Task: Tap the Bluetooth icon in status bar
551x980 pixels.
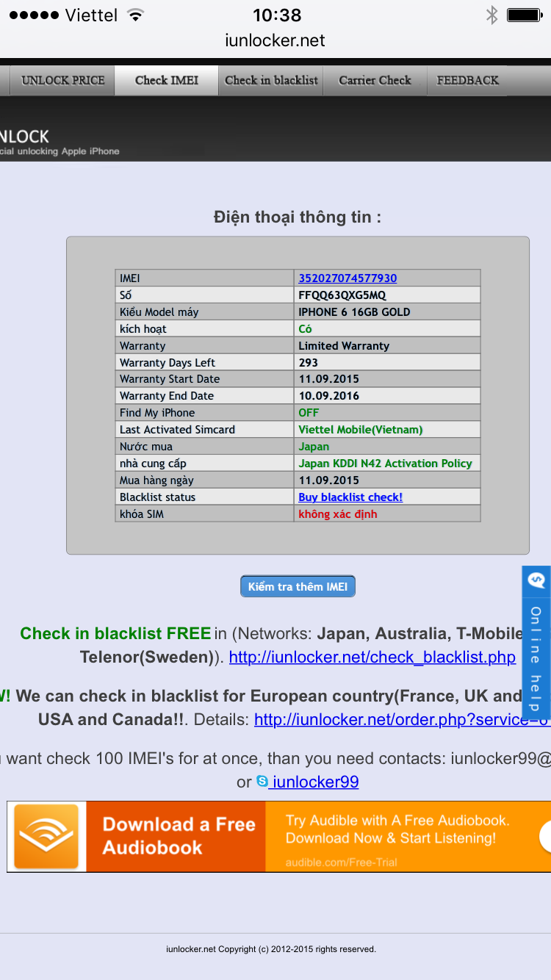Action: pyautogui.click(x=491, y=15)
